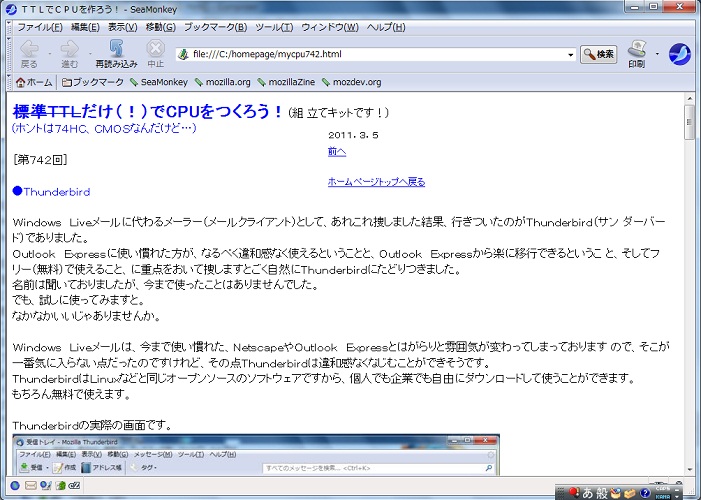Toggle CAPS on the language bar
This screenshot has width=701, height=500.
[x=663, y=489]
